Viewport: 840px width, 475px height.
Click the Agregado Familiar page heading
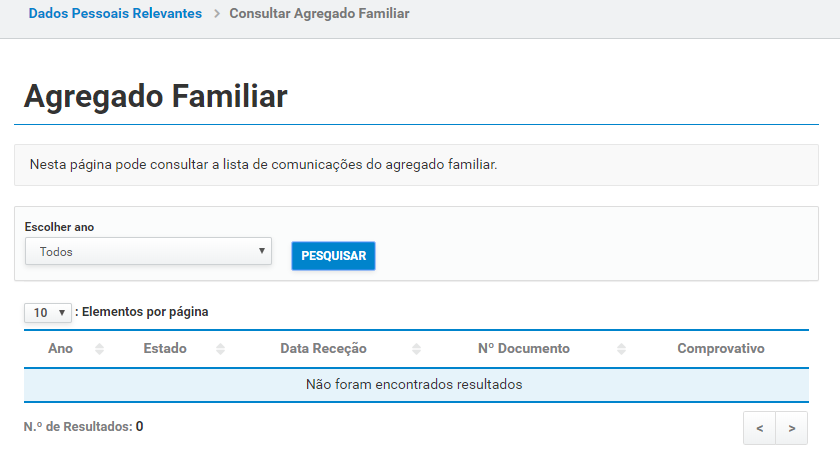click(x=155, y=96)
